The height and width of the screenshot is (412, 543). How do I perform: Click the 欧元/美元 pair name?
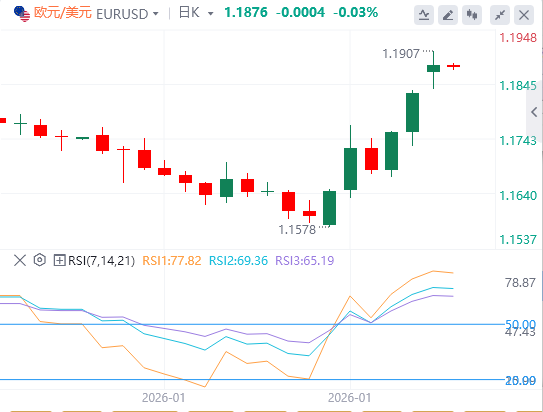pos(63,13)
